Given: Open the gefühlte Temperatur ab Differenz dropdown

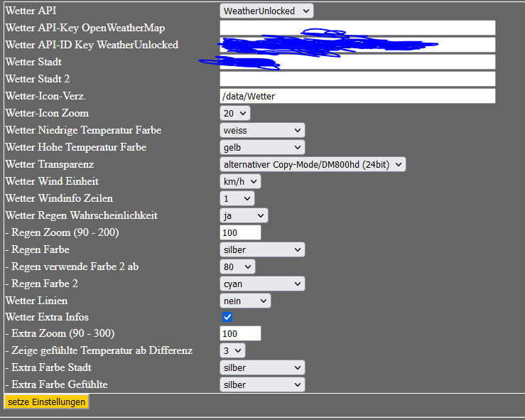Looking at the screenshot, I should click(232, 350).
